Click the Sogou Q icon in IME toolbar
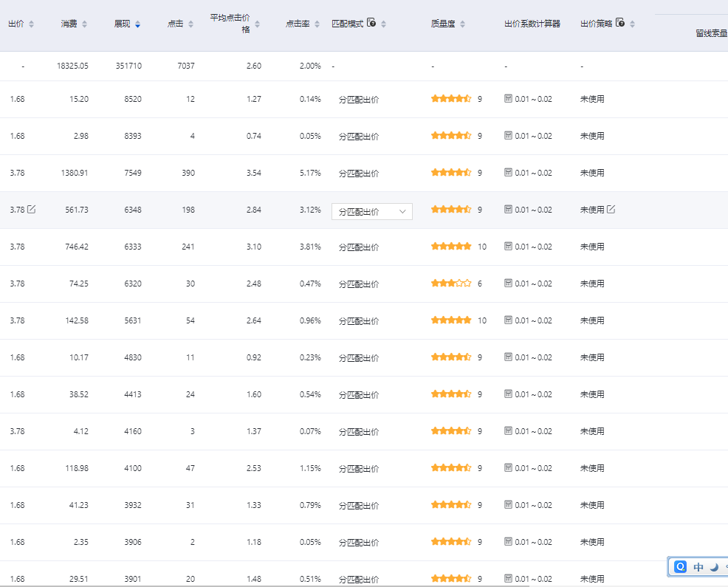This screenshot has height=587, width=728. point(680,567)
